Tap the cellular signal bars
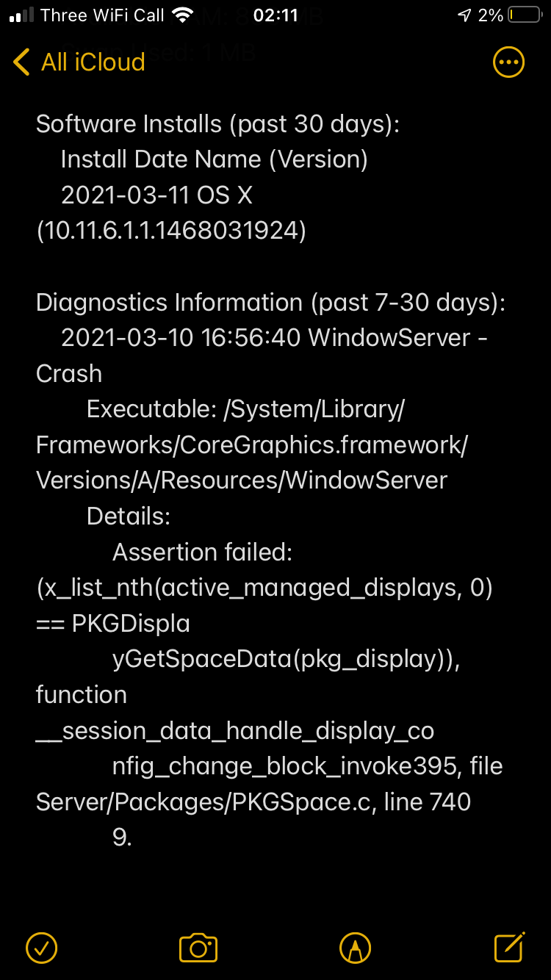Image resolution: width=551 pixels, height=980 pixels. pos(22,15)
